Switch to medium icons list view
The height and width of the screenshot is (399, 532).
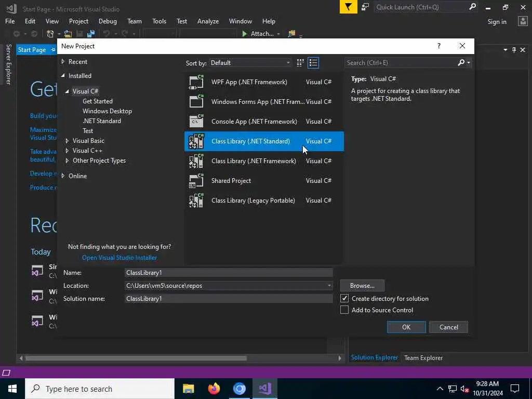point(313,63)
